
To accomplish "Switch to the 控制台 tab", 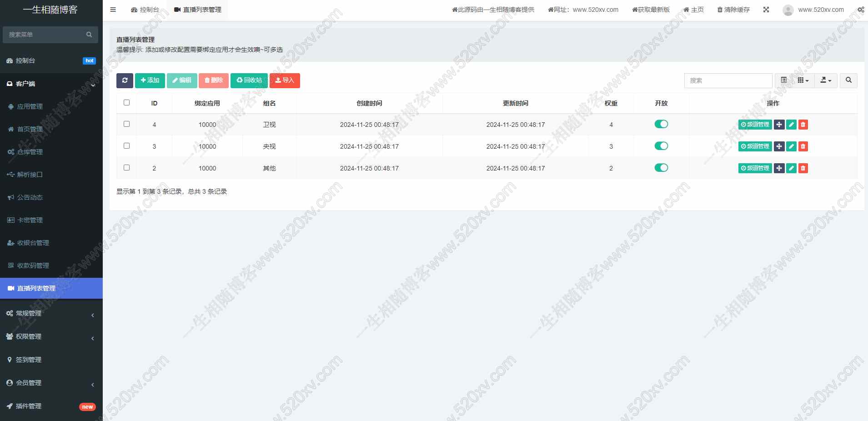I will [x=145, y=10].
